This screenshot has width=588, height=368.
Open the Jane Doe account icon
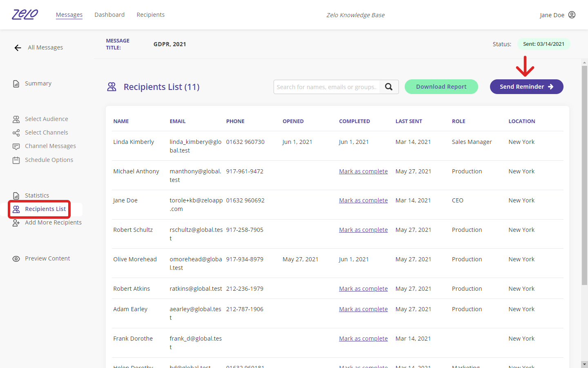point(572,15)
